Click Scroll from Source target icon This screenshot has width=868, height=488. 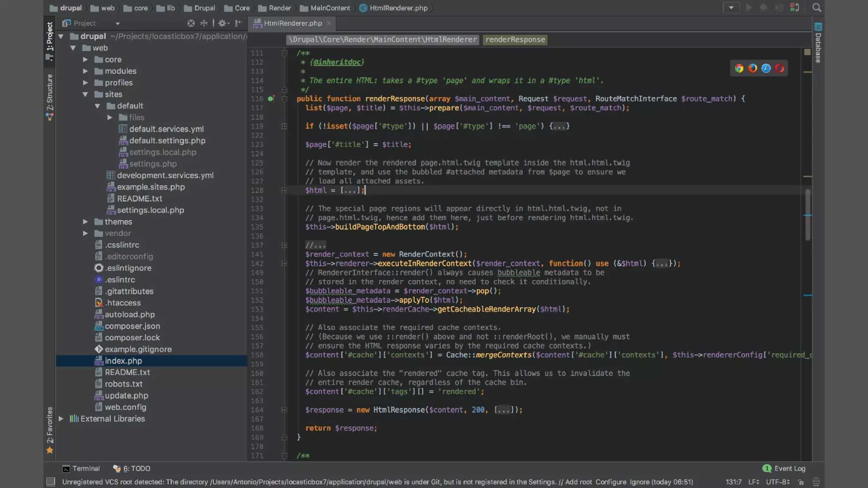191,23
